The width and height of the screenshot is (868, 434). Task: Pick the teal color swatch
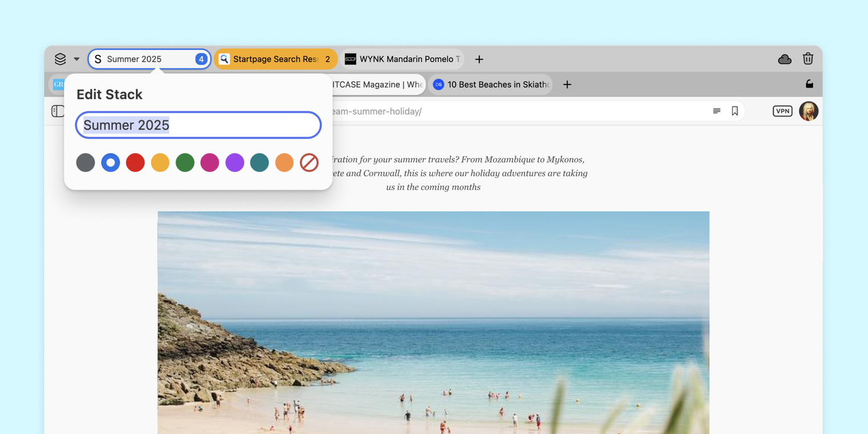click(259, 163)
